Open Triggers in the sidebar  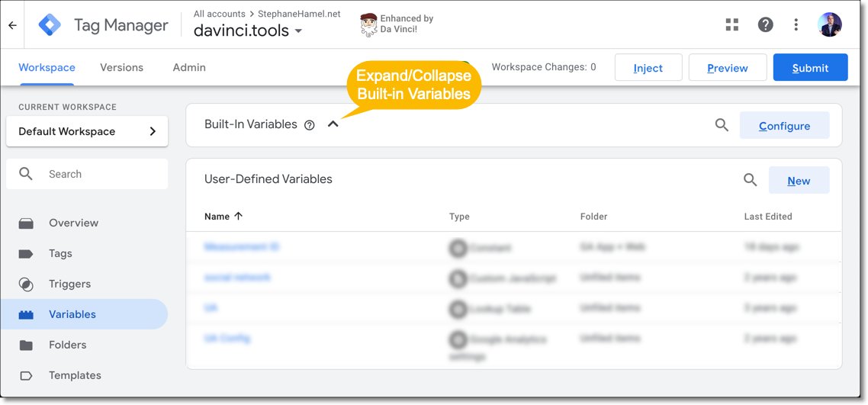click(x=69, y=284)
